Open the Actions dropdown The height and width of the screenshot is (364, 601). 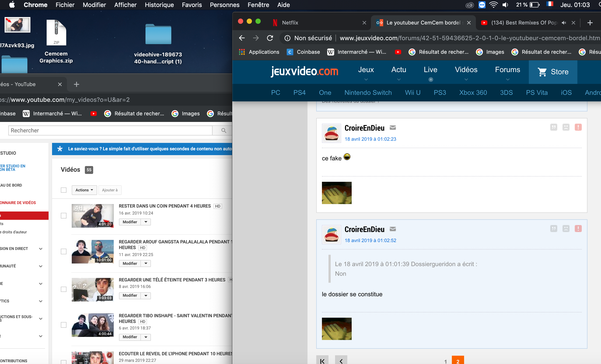(84, 190)
